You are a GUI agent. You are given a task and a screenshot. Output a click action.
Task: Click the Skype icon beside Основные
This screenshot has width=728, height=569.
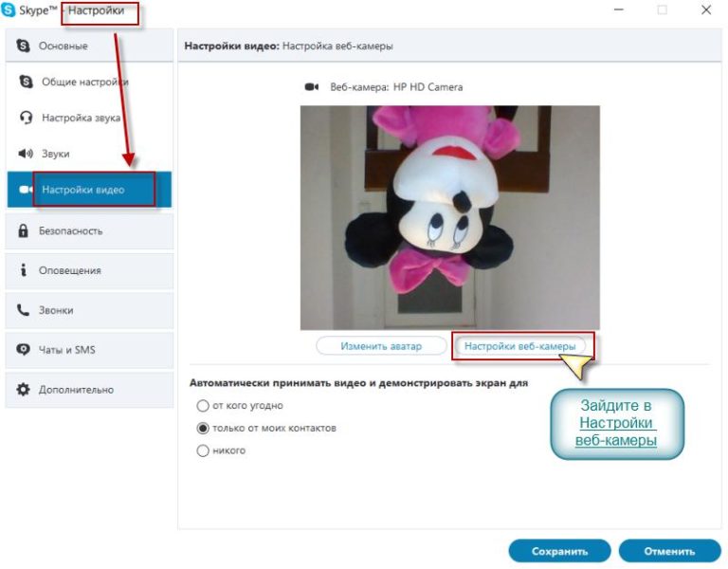[x=23, y=46]
